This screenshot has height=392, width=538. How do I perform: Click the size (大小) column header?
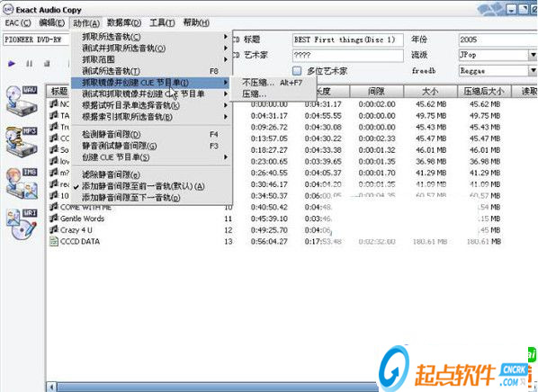tap(430, 91)
